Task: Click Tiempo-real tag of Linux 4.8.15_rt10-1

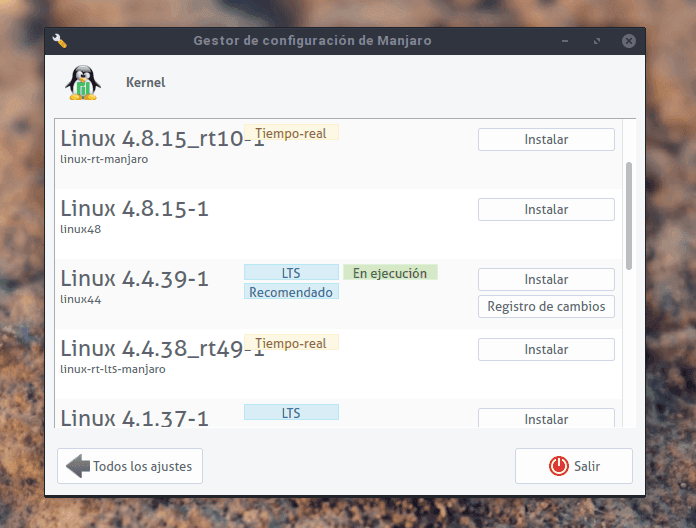Action: coord(291,133)
